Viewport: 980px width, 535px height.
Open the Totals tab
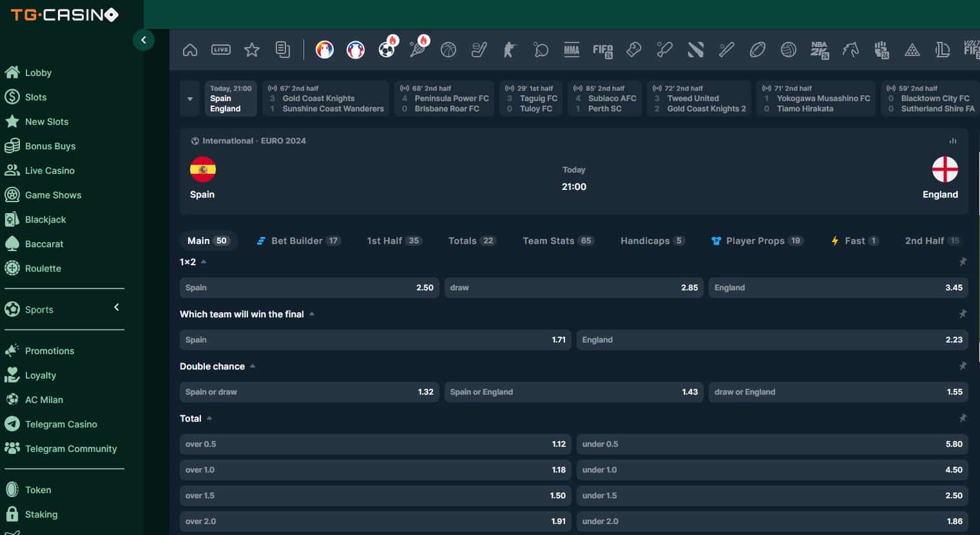(x=472, y=241)
